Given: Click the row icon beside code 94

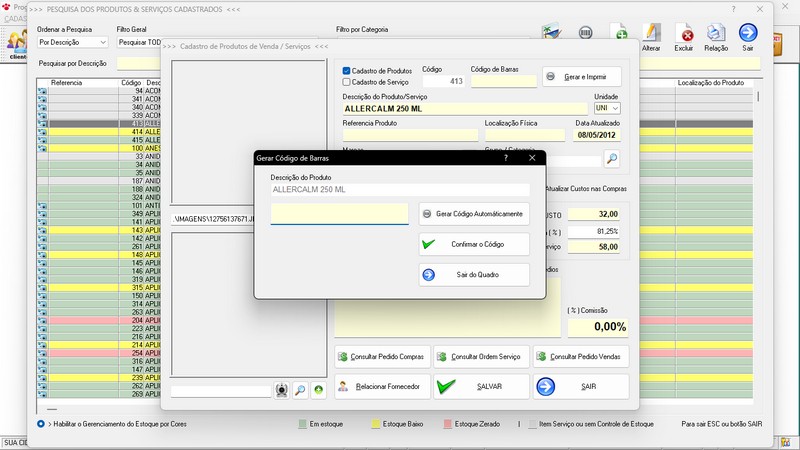Looking at the screenshot, I should coord(42,91).
